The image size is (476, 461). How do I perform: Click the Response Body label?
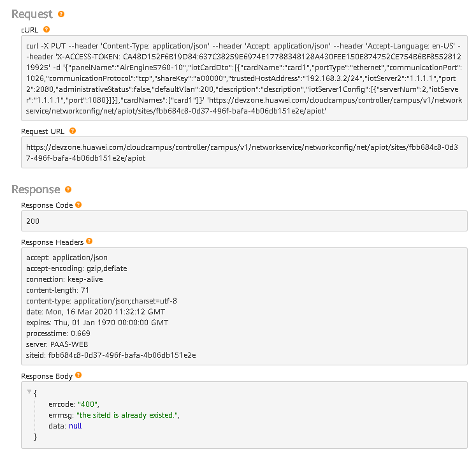47,376
